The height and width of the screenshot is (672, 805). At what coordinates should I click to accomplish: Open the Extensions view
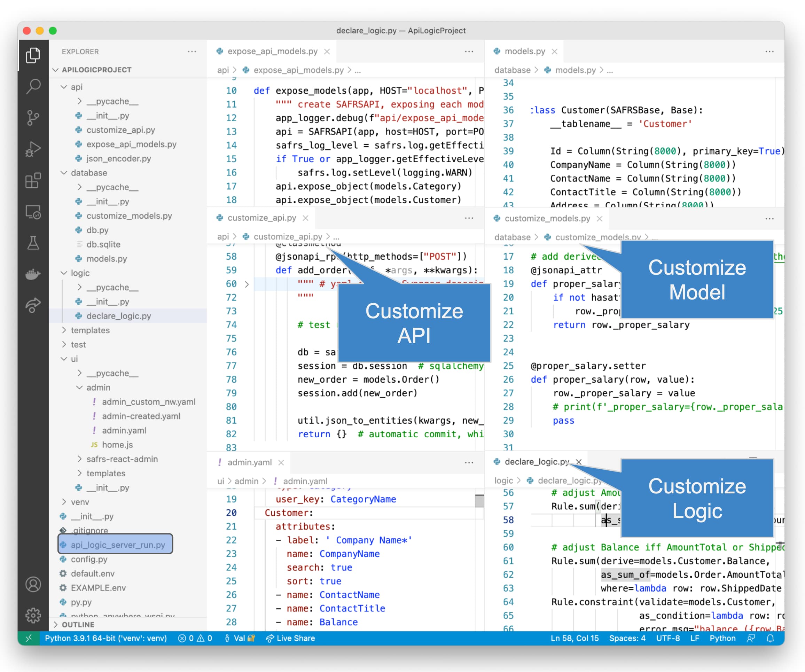[33, 181]
